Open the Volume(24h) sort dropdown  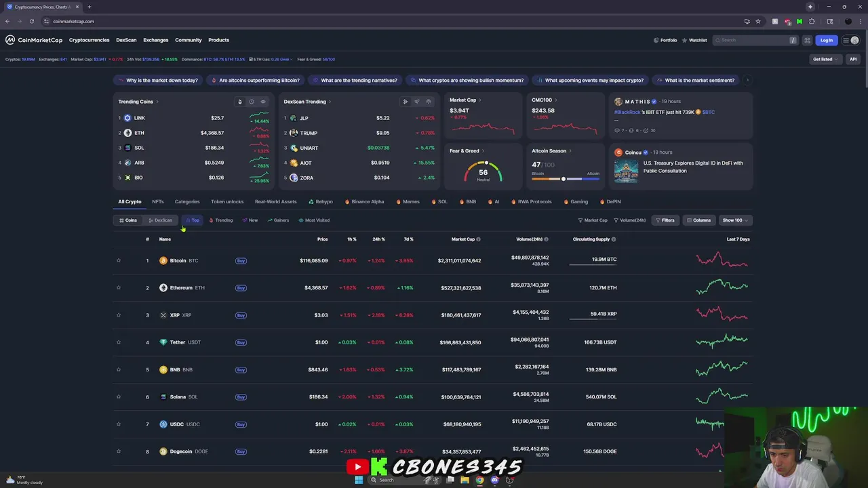click(629, 220)
